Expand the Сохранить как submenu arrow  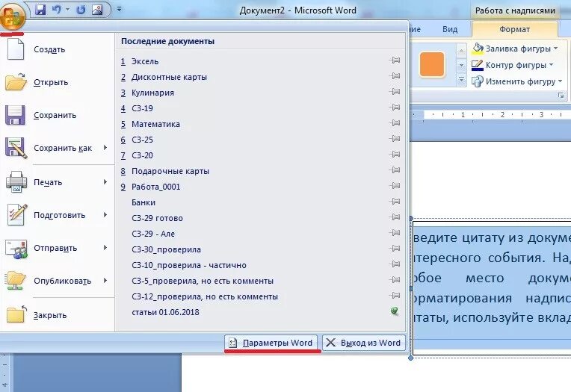pos(105,147)
